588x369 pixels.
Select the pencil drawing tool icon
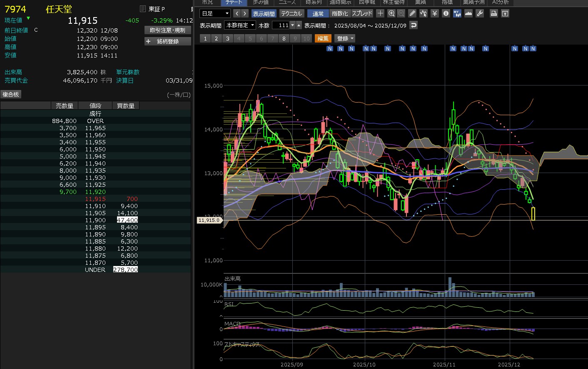[x=412, y=13]
